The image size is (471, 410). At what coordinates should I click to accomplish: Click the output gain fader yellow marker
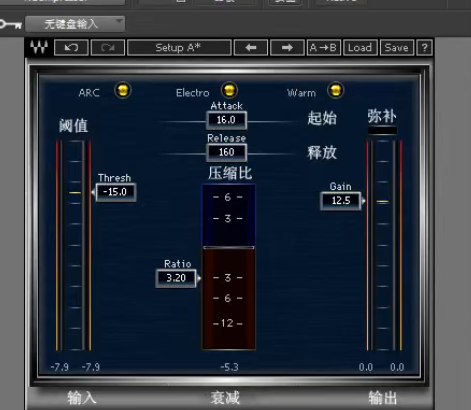[x=383, y=201]
